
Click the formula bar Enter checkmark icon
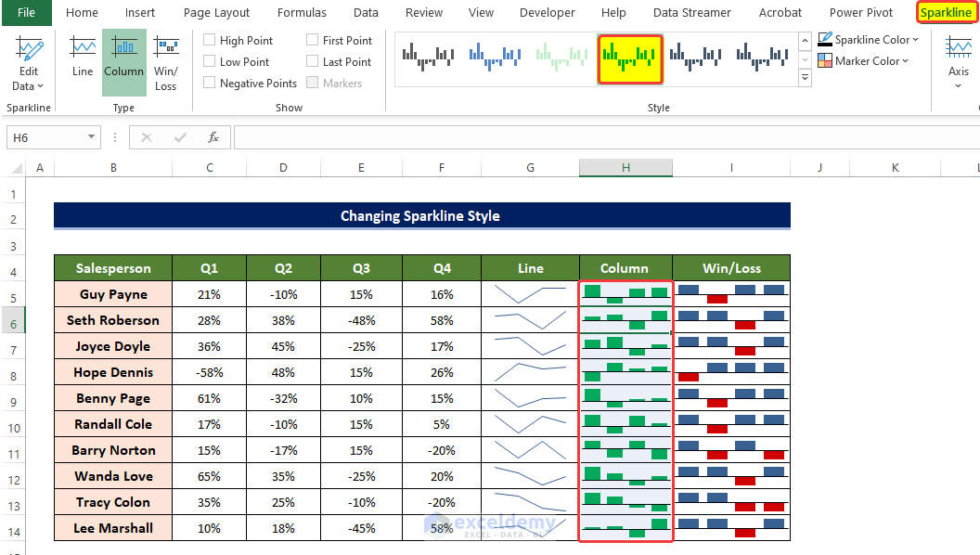pos(180,137)
